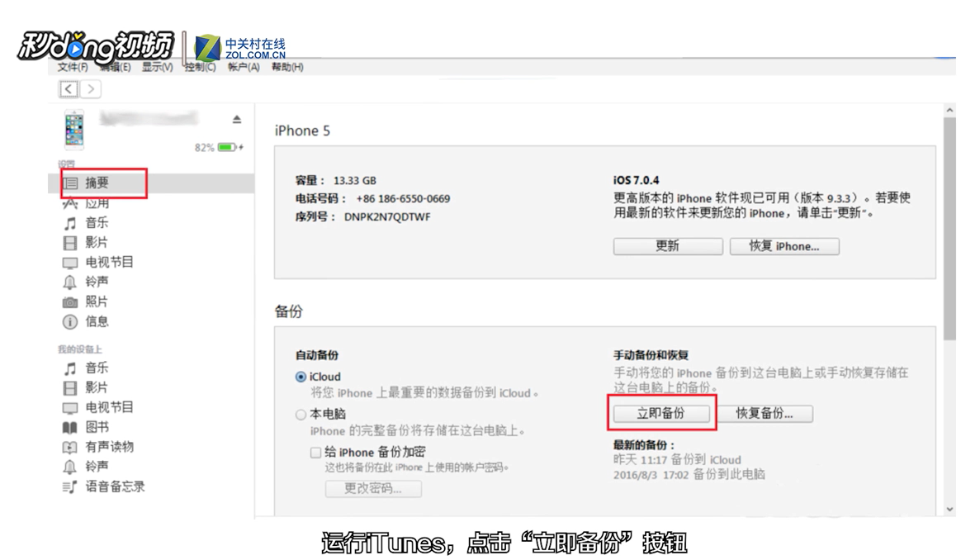
Task: Click the 2016/8/3 17:02 backup entry
Action: [x=689, y=475]
